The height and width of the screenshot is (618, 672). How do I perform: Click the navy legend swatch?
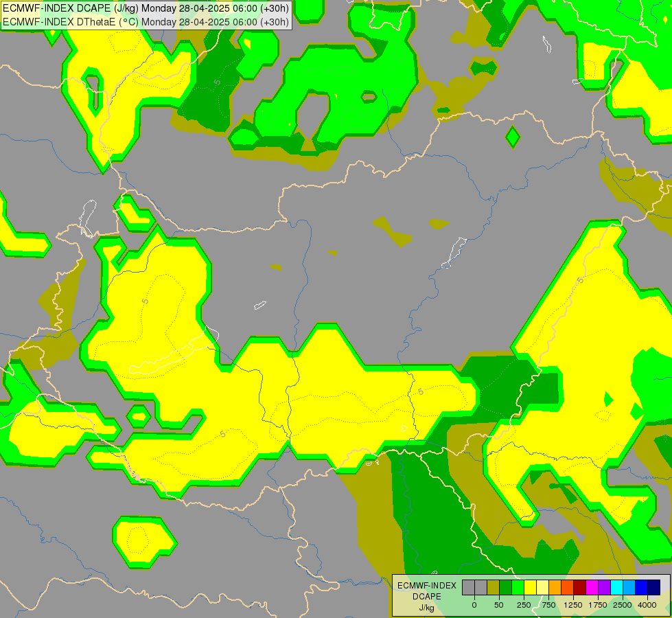pyautogui.click(x=653, y=587)
